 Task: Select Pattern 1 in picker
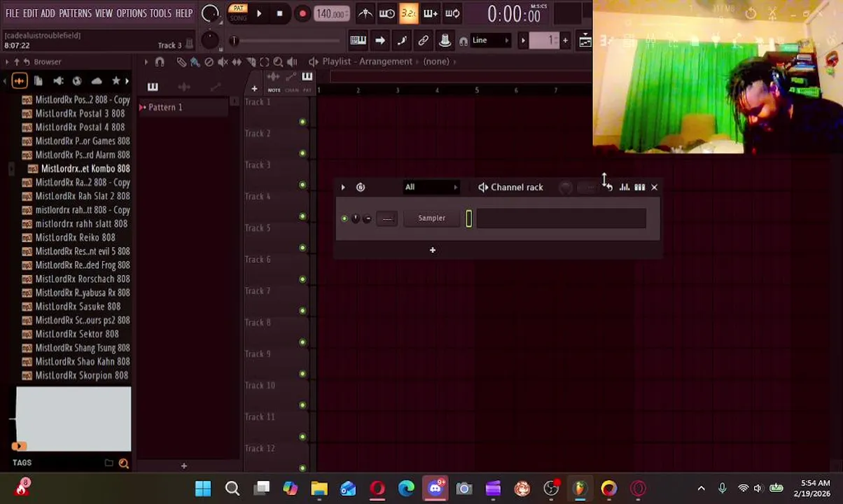point(165,107)
